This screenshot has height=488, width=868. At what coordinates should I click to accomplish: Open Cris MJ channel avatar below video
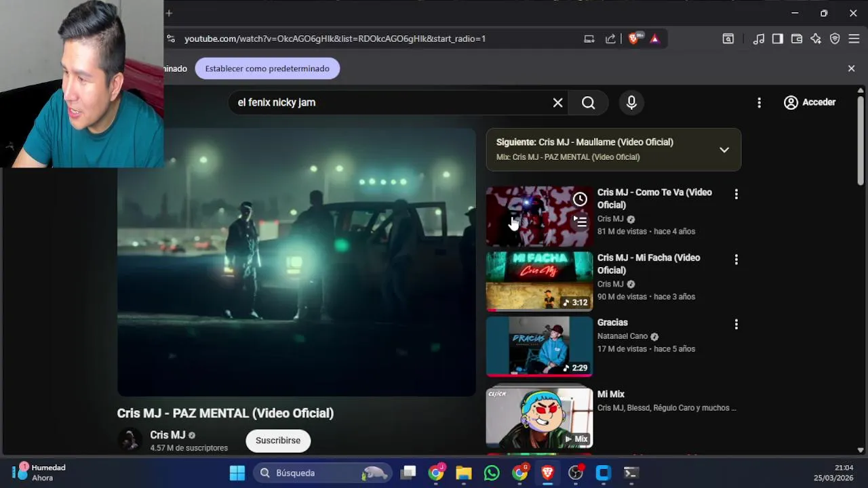130,440
